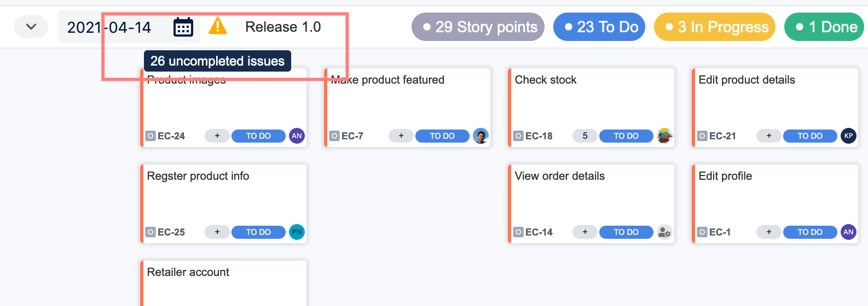Click the orange warning triangle icon
This screenshot has height=306, width=868.
pos(218,26)
